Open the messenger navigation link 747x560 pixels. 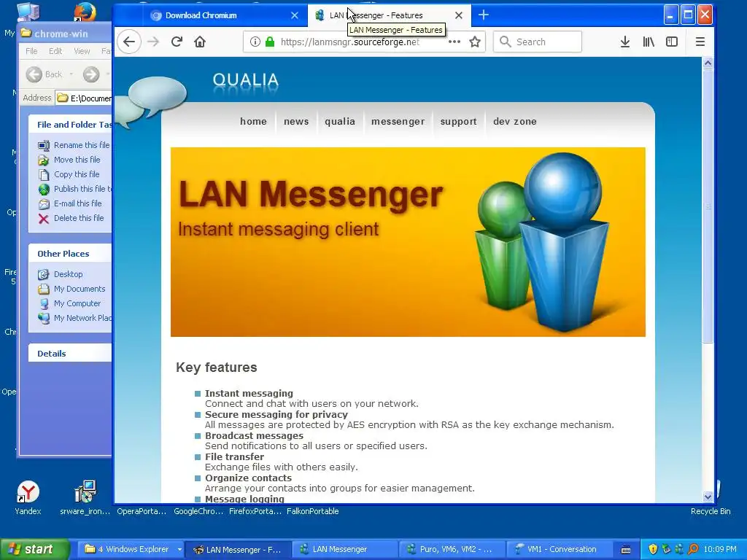(x=398, y=122)
